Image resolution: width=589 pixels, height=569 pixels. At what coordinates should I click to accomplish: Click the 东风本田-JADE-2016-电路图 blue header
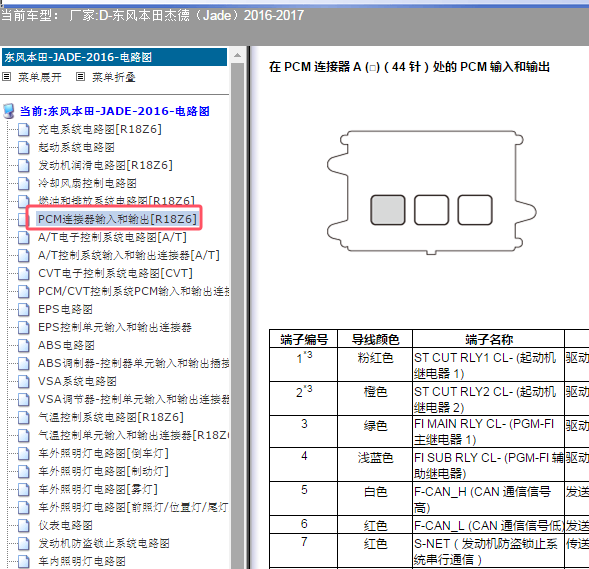114,57
